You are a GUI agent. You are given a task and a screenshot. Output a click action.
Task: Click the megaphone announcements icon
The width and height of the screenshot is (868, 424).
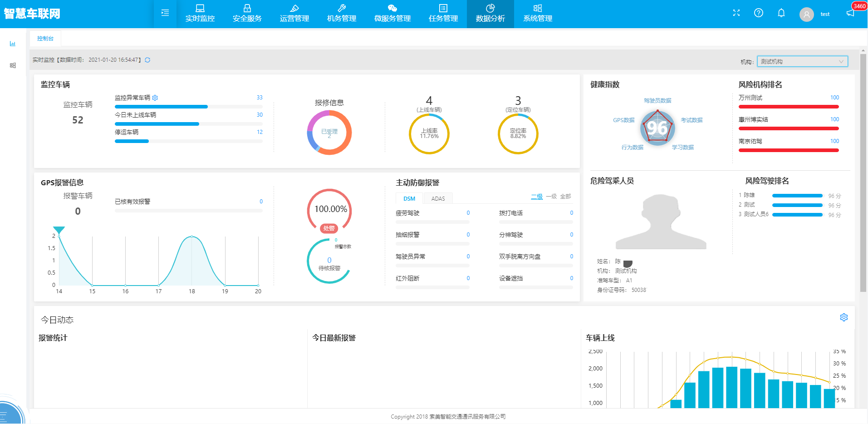(850, 13)
